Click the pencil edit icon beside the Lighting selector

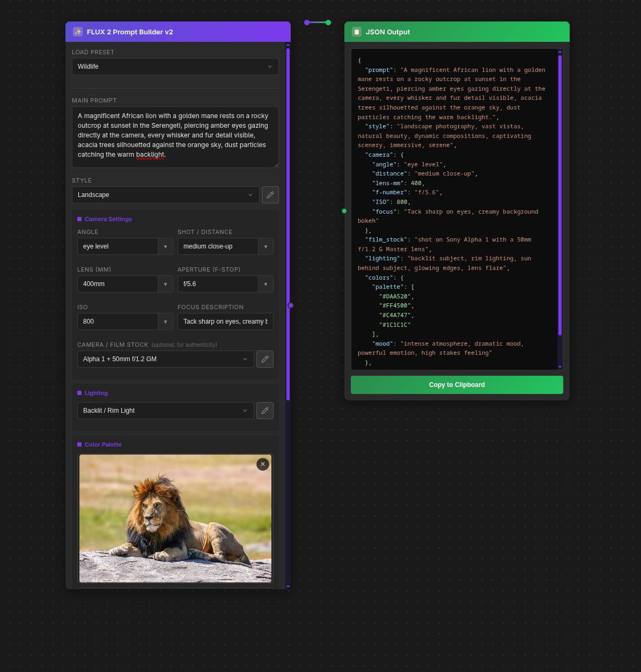pos(264,411)
